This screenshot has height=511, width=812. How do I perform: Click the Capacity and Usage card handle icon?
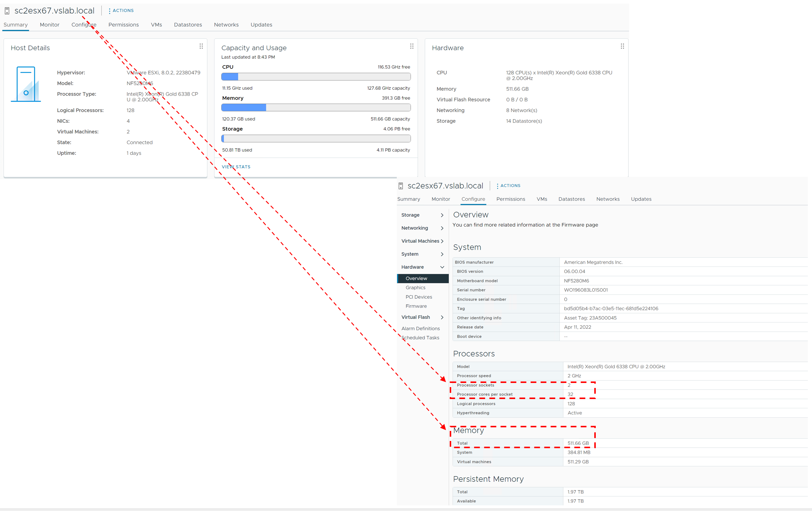pos(411,46)
